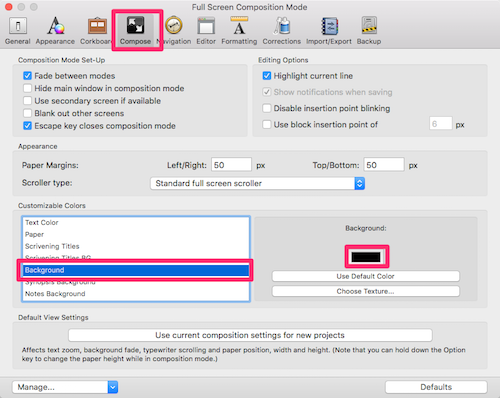
Task: Open the black Background color well
Action: click(x=366, y=257)
